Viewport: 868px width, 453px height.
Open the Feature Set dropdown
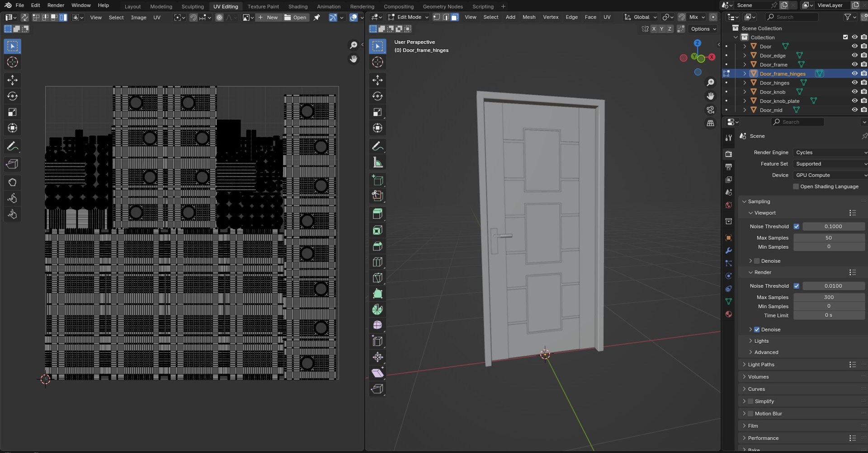tap(830, 164)
